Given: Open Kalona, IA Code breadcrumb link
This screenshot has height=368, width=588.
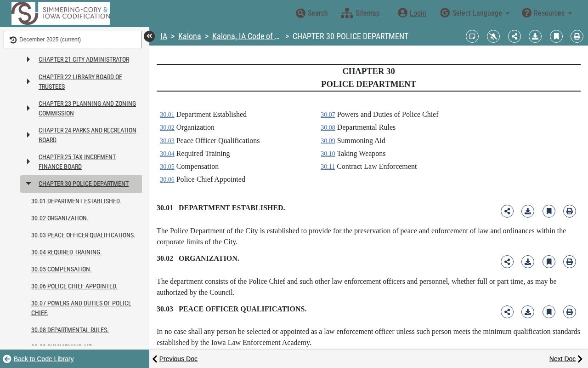Looking at the screenshot, I should (246, 36).
